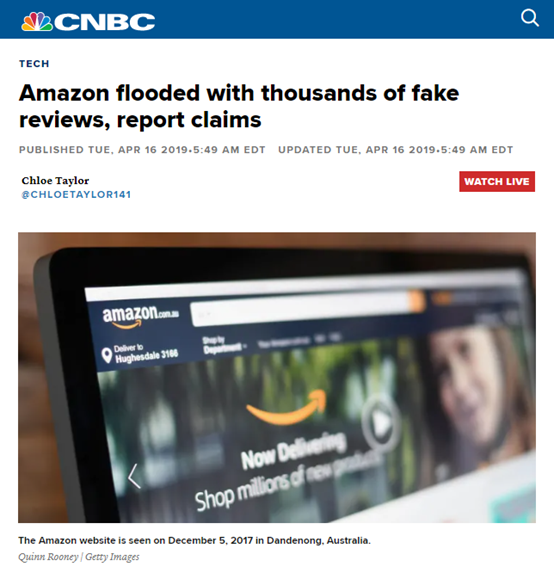Click the orange Amazon smile arrow in photo
Viewport: 554px width, 573px height.
point(288,407)
